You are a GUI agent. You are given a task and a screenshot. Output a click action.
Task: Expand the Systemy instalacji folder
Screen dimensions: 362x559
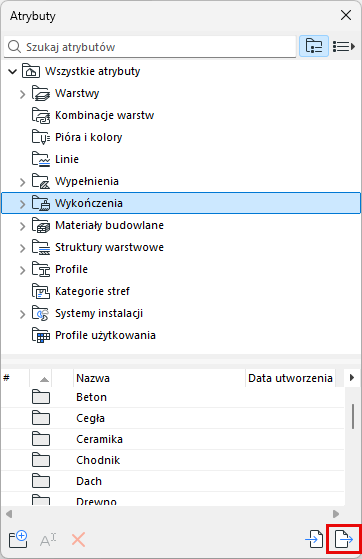point(22,314)
